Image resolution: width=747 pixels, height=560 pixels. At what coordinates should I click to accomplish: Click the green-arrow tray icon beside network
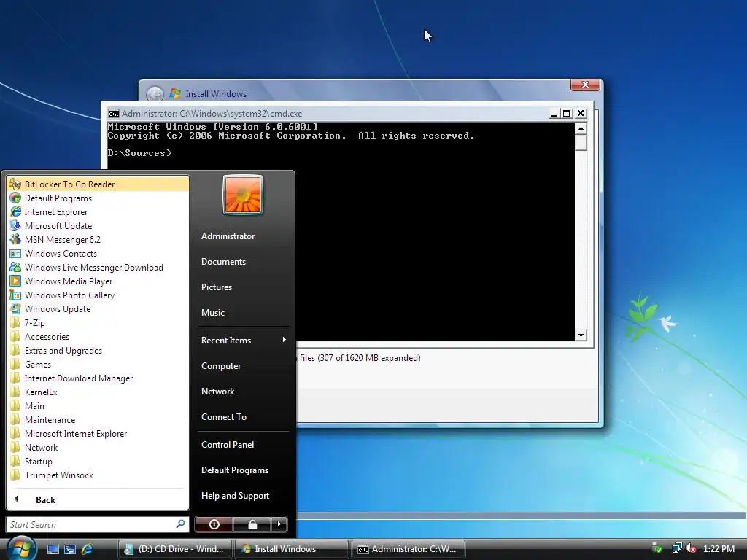pos(657,548)
